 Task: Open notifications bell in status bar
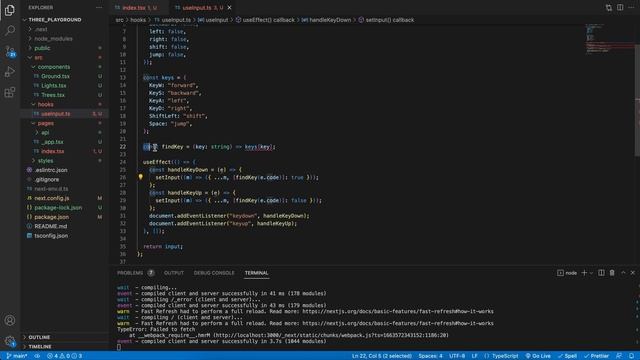tap(631, 356)
